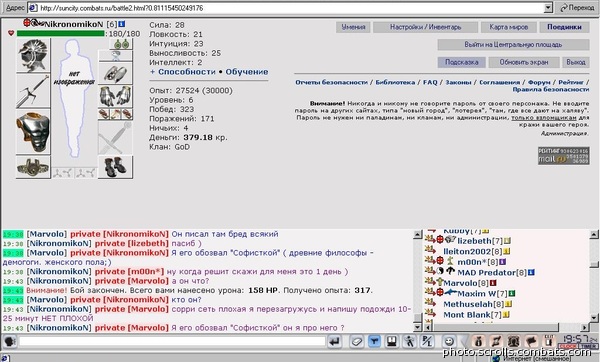Click the helmet equipment slot icon
This screenshot has height=362, width=600.
point(33,55)
